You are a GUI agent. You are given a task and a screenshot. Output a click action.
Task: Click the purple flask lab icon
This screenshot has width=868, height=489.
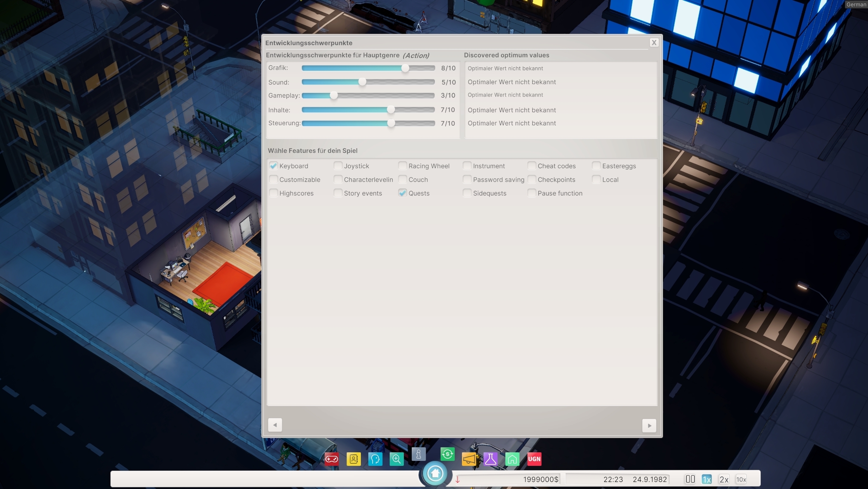(x=490, y=459)
